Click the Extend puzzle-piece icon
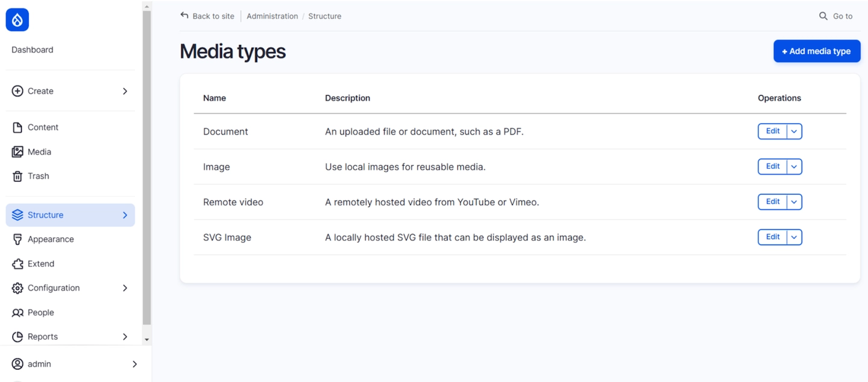The width and height of the screenshot is (868, 382). coord(17,264)
